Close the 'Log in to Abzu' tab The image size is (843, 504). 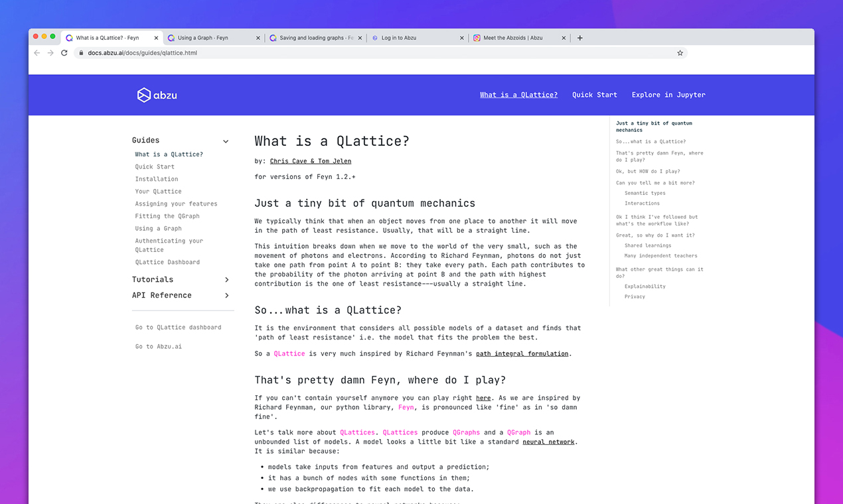point(462,38)
